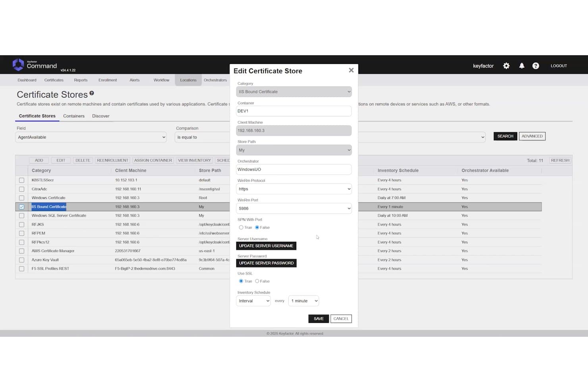Viewport: 588px width, 392px height.
Task: Save the certificate store changes
Action: pyautogui.click(x=319, y=319)
